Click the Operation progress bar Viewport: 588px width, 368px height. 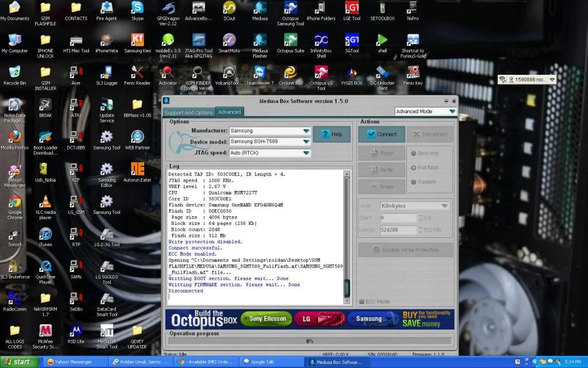[x=310, y=341]
